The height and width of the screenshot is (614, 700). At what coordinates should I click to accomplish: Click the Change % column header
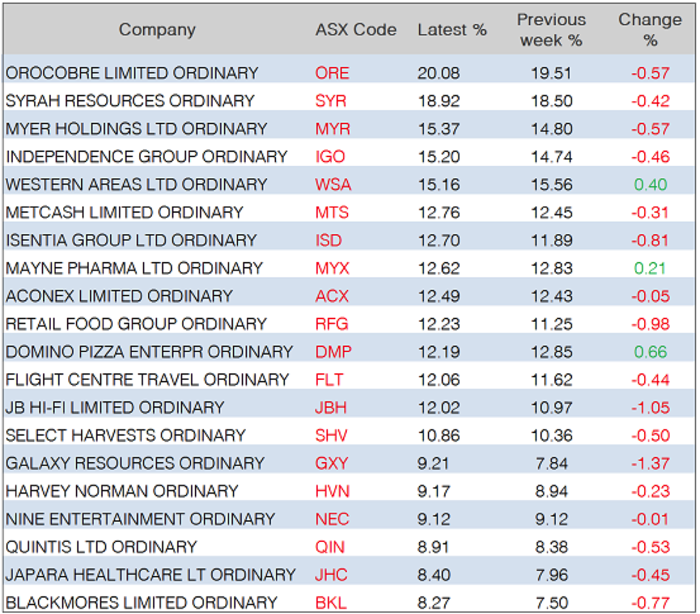pyautogui.click(x=650, y=30)
